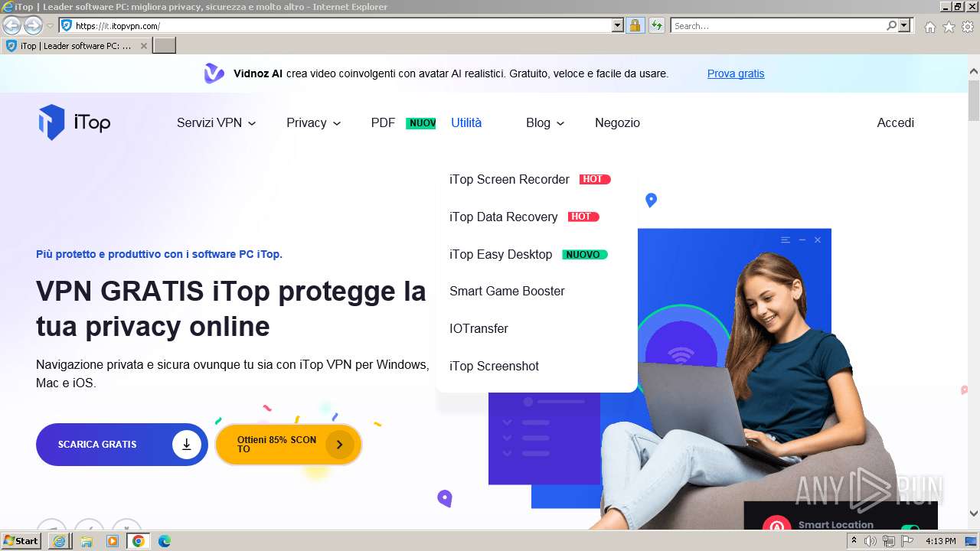The height and width of the screenshot is (551, 980).
Task: Select iTop Screen Recorder
Action: tap(509, 179)
